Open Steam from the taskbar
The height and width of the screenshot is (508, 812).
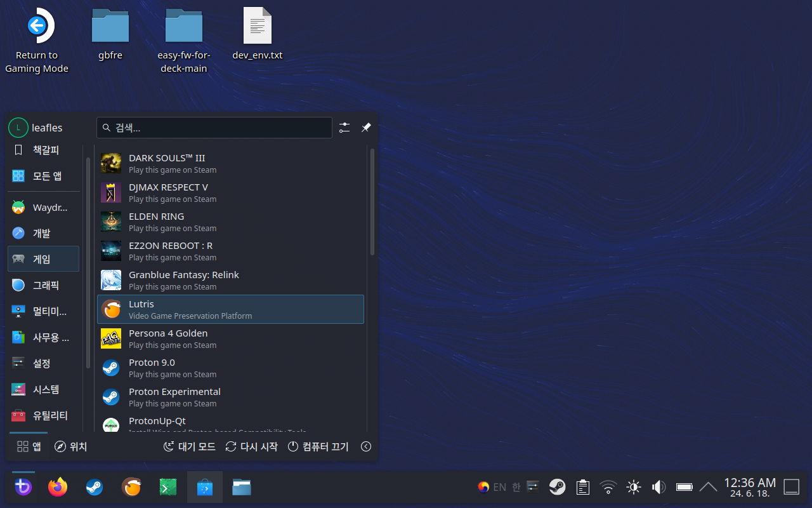[95, 487]
